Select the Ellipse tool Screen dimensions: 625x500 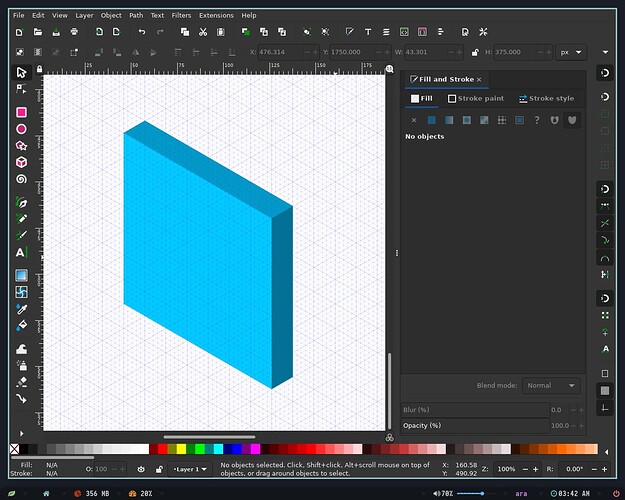coord(22,129)
